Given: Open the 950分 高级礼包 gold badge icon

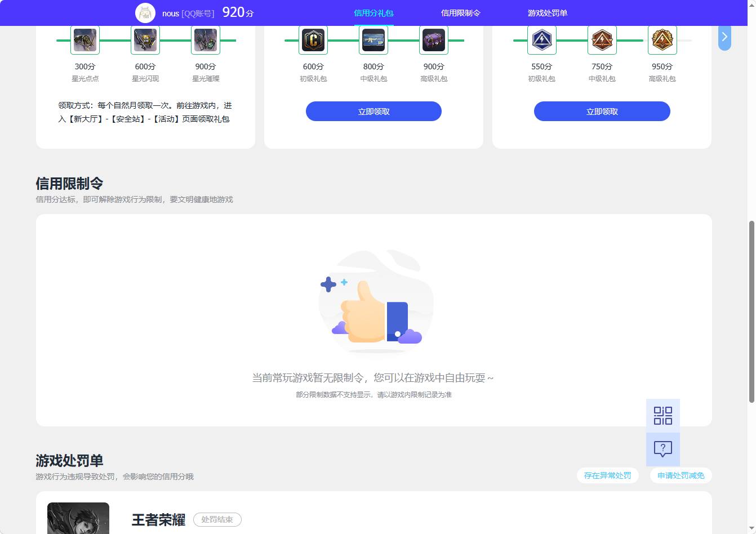Looking at the screenshot, I should tap(662, 40).
